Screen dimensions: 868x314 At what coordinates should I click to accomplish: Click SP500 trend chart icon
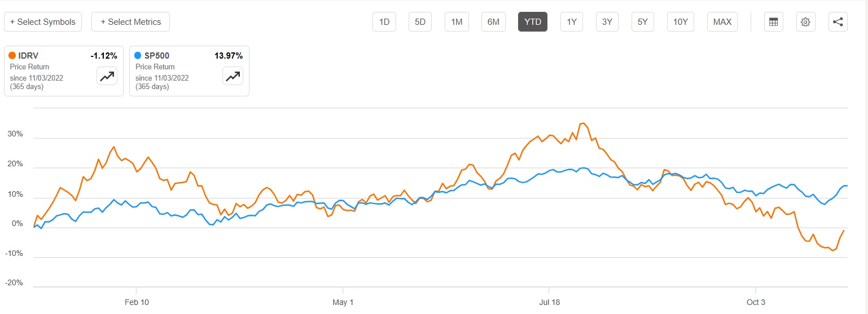coord(233,76)
